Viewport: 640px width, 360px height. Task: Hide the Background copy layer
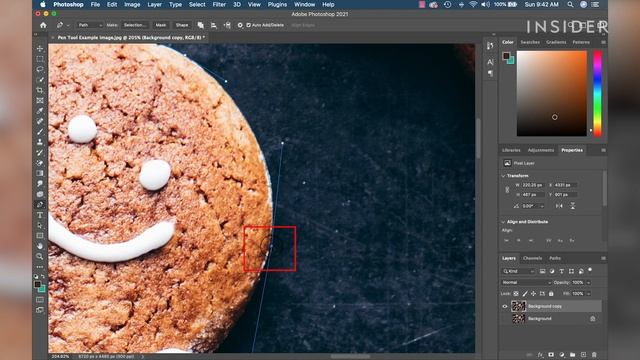505,306
